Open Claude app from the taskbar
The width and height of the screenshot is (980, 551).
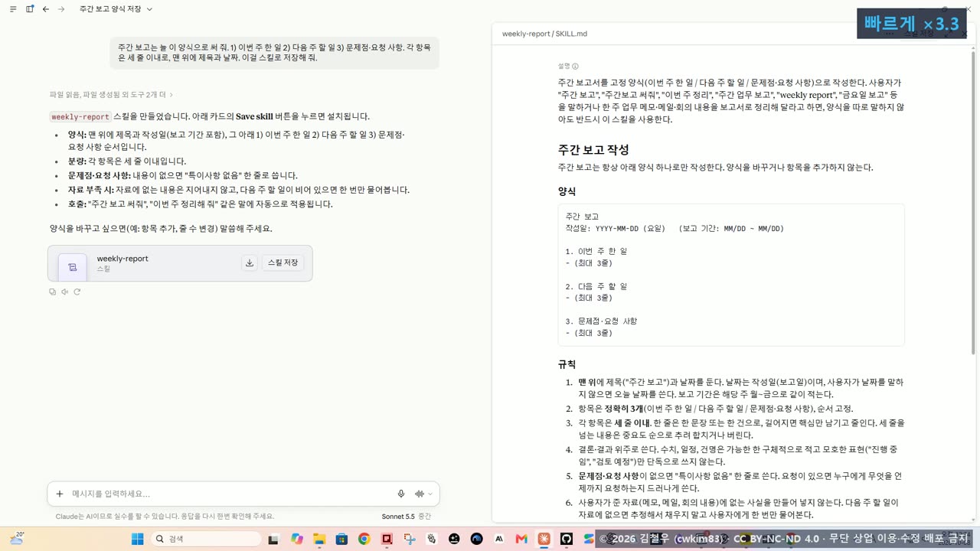click(x=544, y=539)
